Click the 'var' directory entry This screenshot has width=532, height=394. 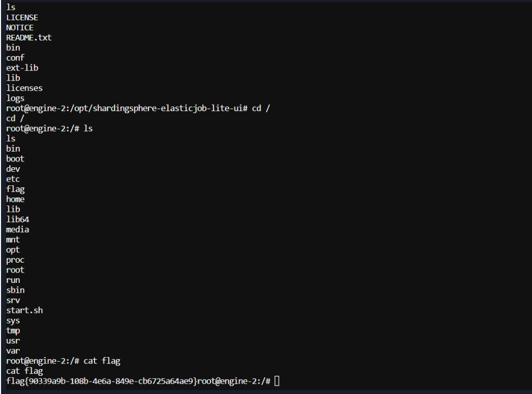13,351
